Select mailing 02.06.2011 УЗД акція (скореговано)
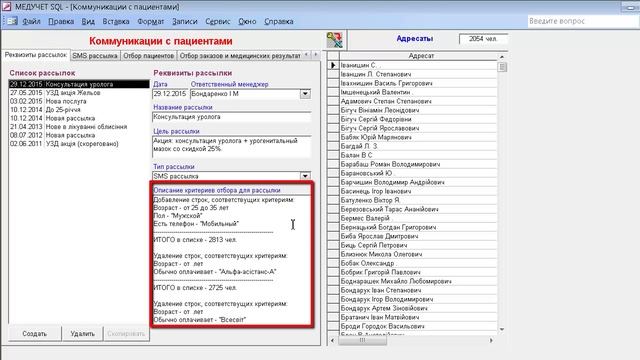The height and width of the screenshot is (360, 640). pyautogui.click(x=79, y=144)
